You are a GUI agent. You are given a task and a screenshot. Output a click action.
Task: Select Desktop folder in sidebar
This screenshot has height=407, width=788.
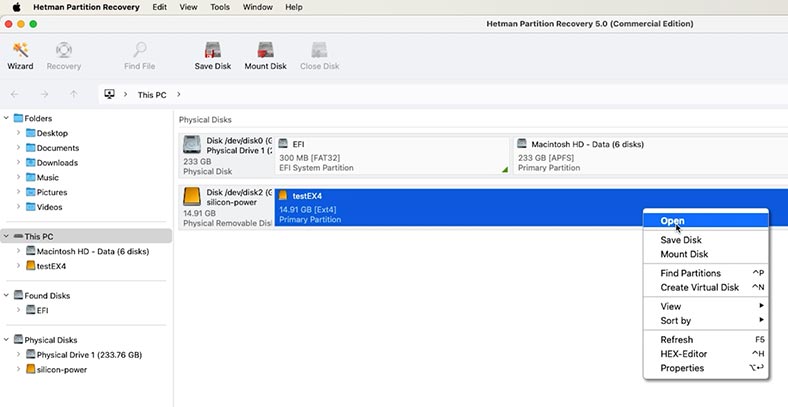coord(52,133)
